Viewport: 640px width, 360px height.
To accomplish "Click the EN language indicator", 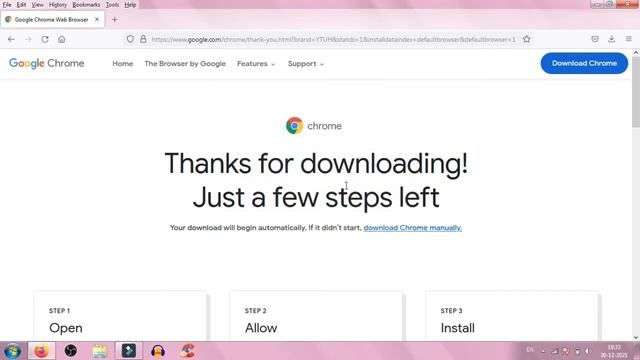I will coord(530,350).
